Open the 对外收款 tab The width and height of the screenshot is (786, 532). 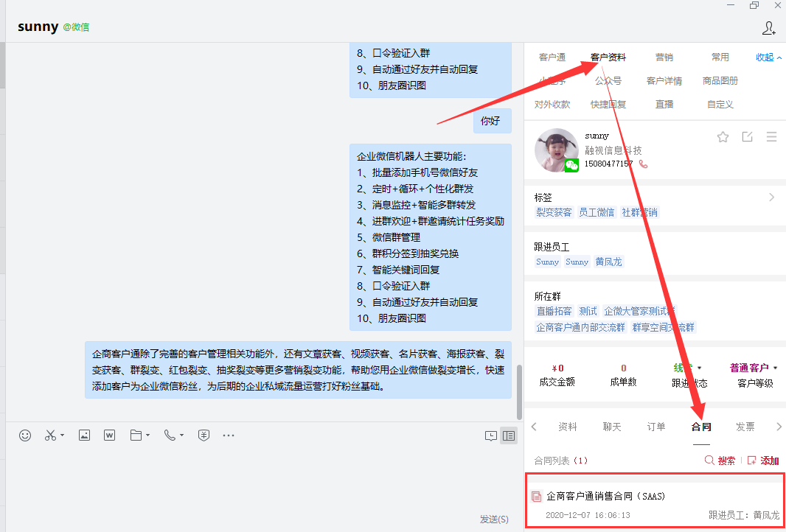click(x=552, y=104)
